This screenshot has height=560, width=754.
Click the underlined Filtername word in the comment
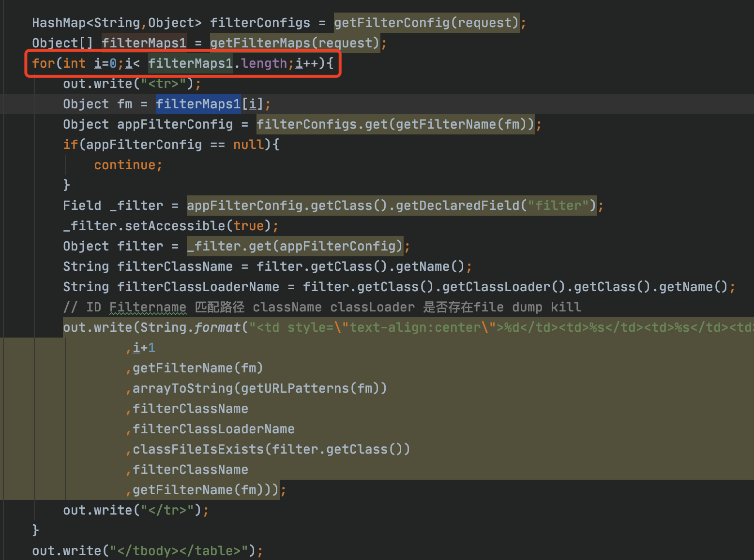point(148,307)
